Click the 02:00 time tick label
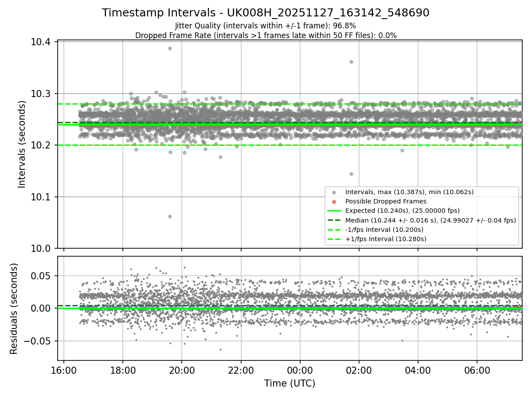The height and width of the screenshot is (399, 532). [x=359, y=370]
